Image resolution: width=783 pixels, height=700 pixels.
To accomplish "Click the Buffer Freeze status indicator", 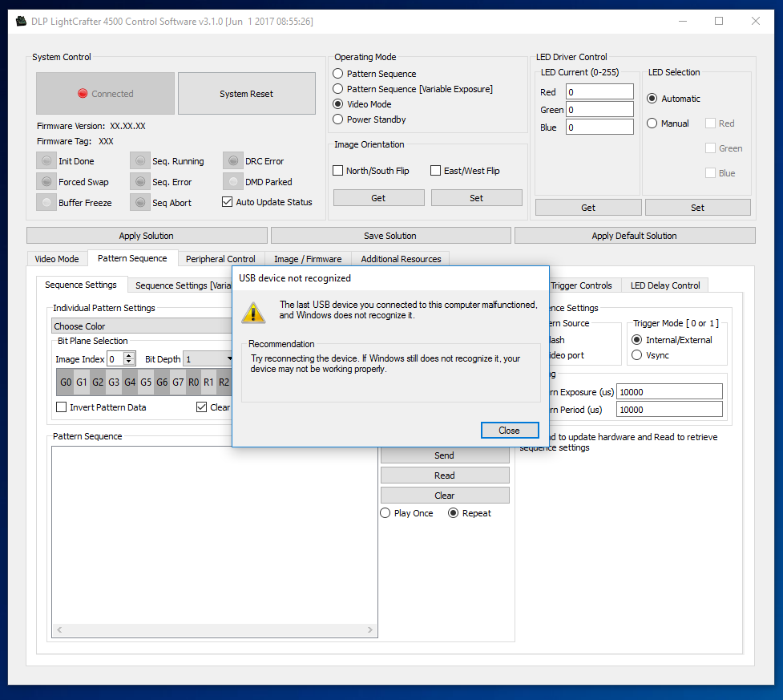I will (46, 203).
